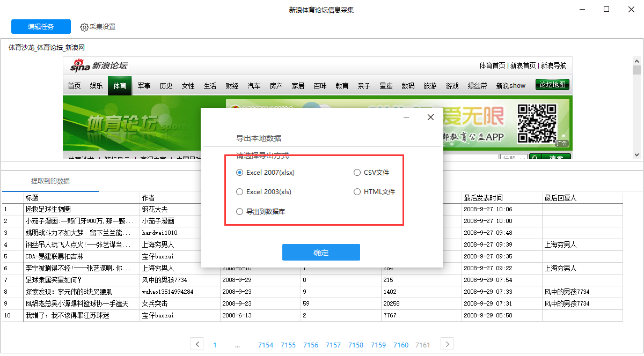
Task: Jump to page 7155
Action: 288,345
